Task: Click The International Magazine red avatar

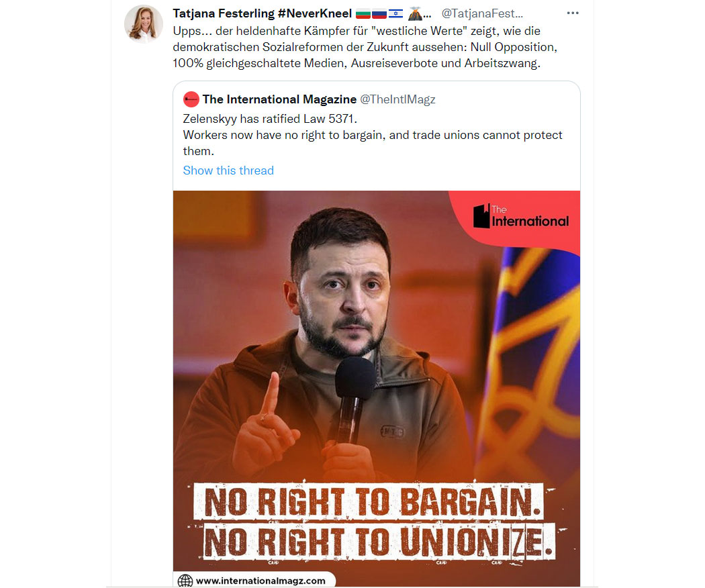Action: [x=191, y=99]
